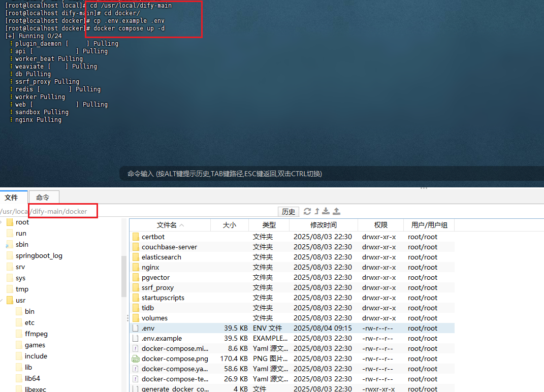This screenshot has width=544, height=392.
Task: Click the ssrf_proxy folder icon
Action: [136, 287]
